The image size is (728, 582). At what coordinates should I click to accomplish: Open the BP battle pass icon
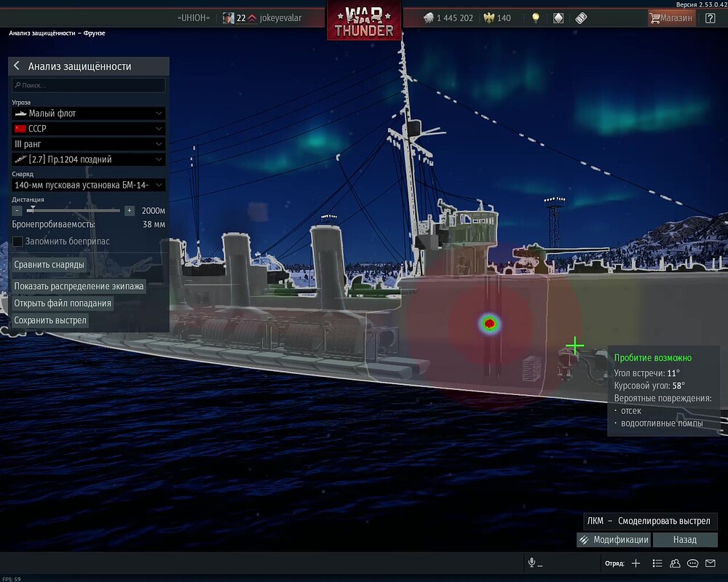[582, 16]
